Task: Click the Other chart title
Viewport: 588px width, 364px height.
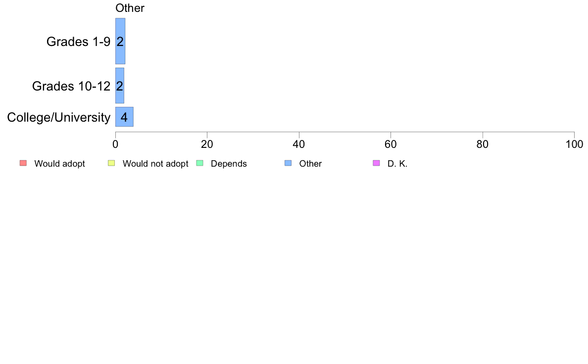Action: tap(130, 8)
